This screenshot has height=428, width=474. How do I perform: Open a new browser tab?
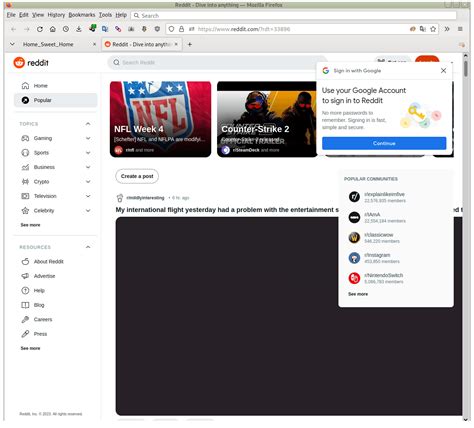[190, 44]
